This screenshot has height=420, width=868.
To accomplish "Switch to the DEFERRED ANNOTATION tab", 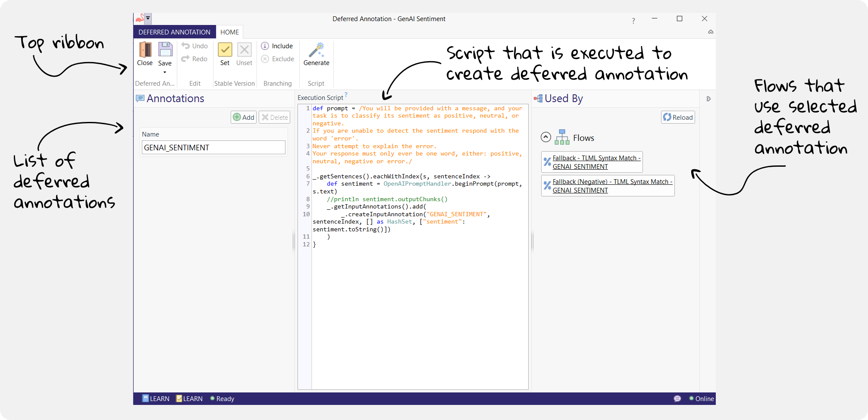I will [174, 32].
